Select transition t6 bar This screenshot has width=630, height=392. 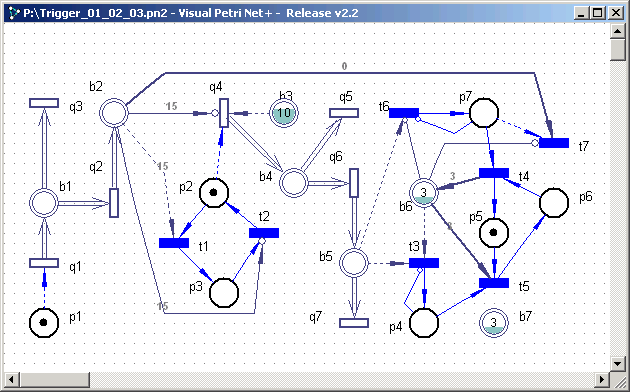pos(404,113)
